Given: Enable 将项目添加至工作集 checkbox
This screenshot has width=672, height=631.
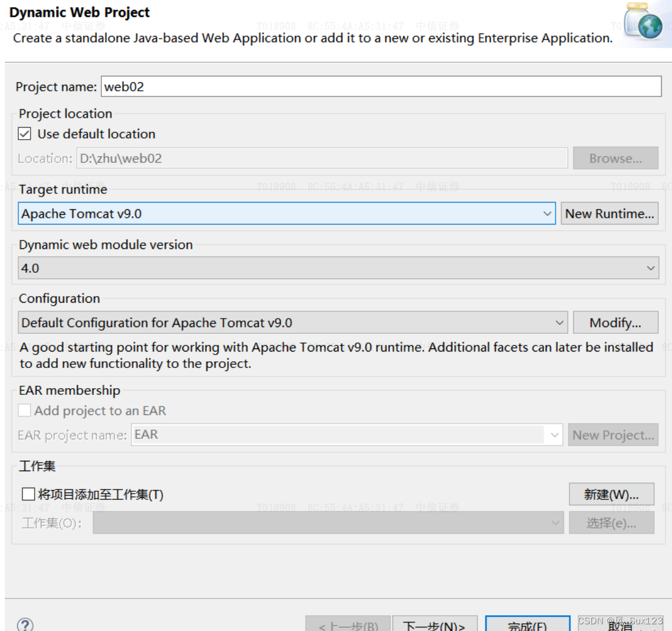Looking at the screenshot, I should tap(28, 494).
